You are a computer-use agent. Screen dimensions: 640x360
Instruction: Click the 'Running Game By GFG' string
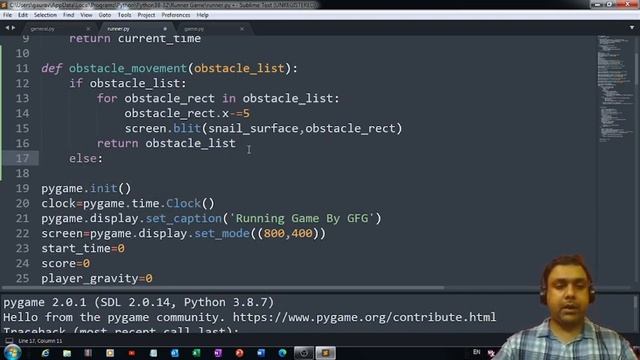tap(302, 218)
